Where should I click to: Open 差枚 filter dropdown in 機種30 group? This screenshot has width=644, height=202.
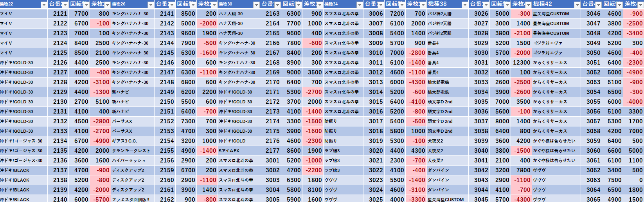point(320,5)
